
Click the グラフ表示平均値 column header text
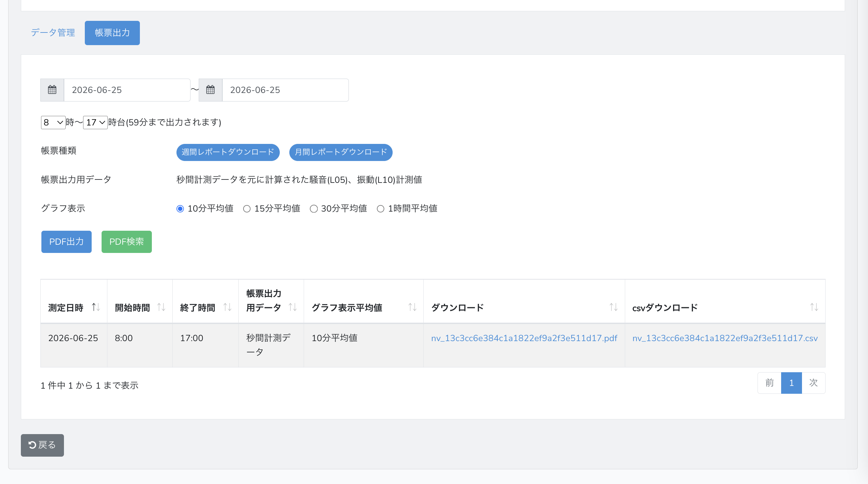(347, 308)
